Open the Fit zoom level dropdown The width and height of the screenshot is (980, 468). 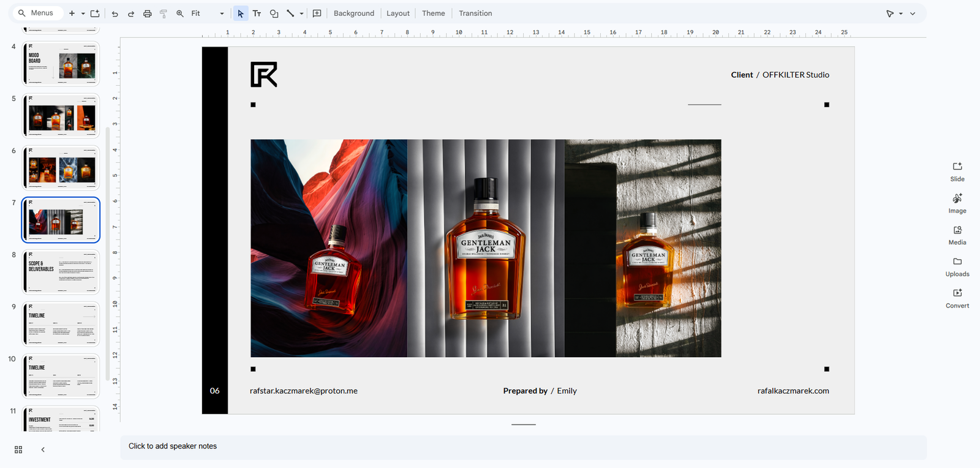click(208, 13)
